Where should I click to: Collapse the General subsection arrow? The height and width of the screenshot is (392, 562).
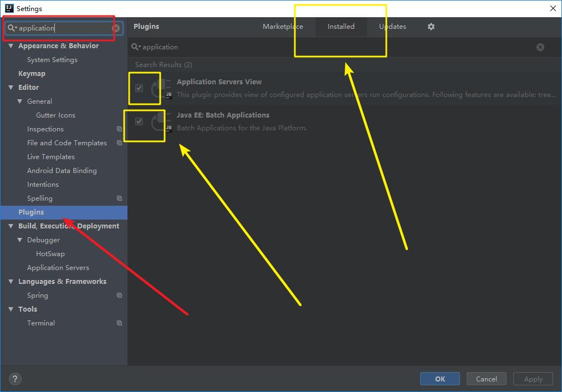[20, 101]
